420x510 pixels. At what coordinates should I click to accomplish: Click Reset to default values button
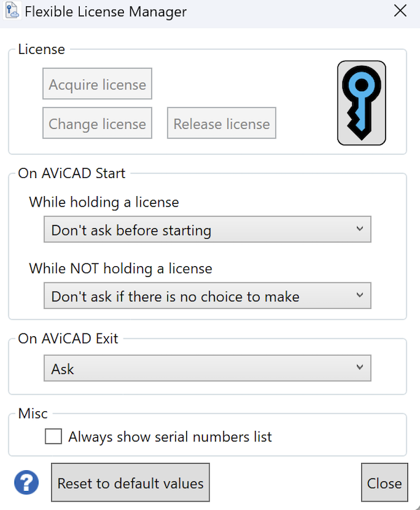tap(130, 483)
